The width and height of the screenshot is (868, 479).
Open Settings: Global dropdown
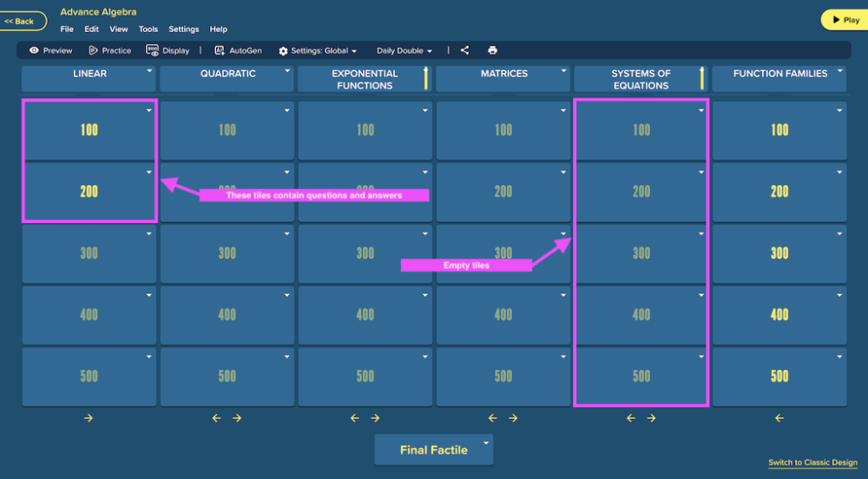coord(318,50)
